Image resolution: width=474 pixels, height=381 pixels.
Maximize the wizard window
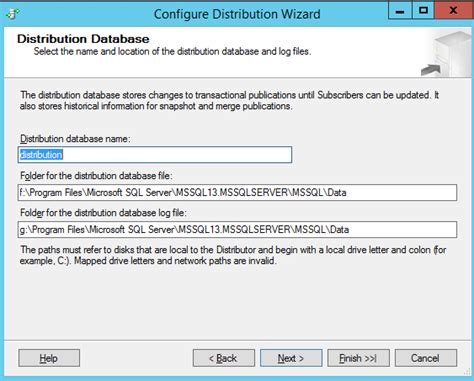pyautogui.click(x=423, y=11)
